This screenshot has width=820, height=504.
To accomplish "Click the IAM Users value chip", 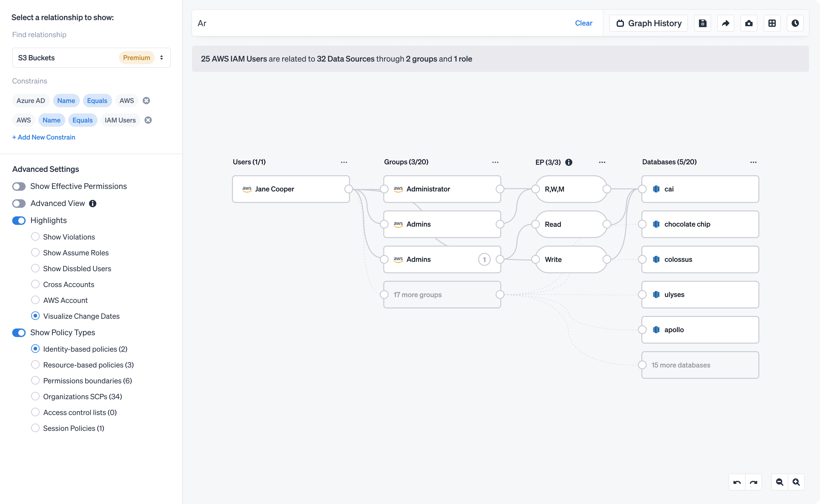I will pos(120,120).
